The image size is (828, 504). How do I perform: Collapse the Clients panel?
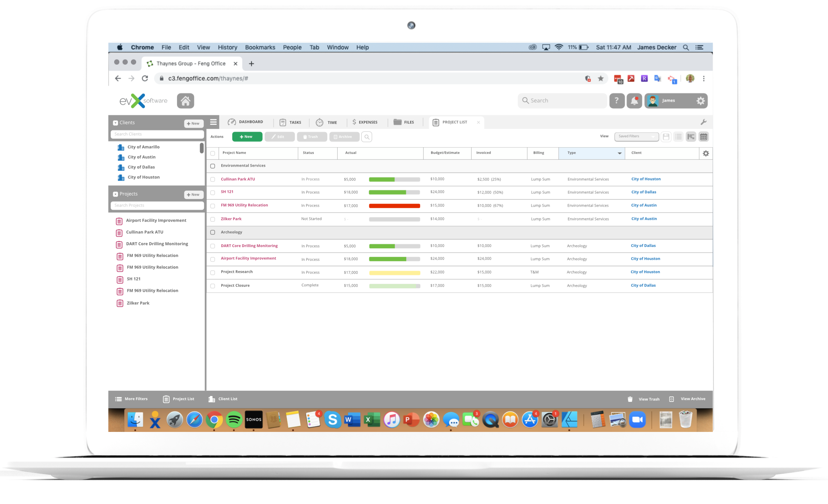[x=116, y=122]
